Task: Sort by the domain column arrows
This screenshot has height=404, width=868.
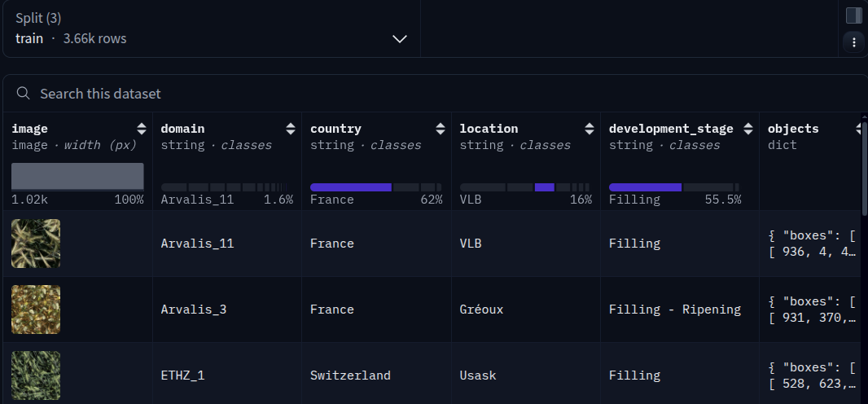Action: [290, 129]
